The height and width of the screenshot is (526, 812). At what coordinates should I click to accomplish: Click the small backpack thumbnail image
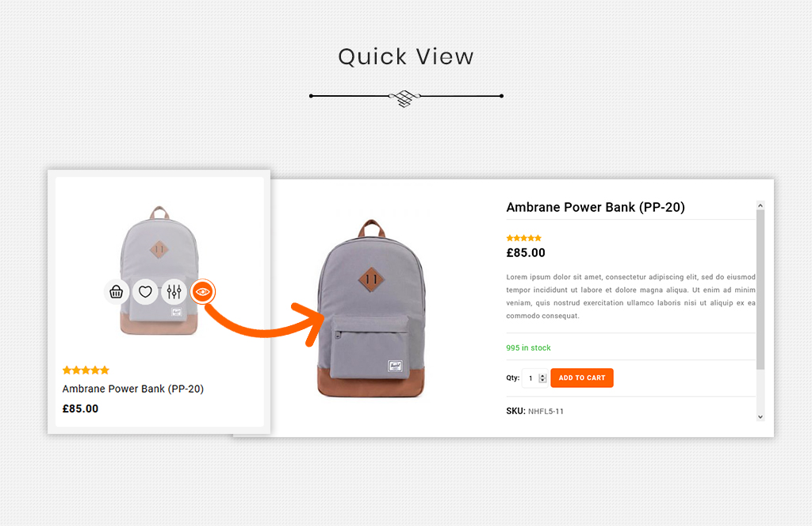click(159, 271)
